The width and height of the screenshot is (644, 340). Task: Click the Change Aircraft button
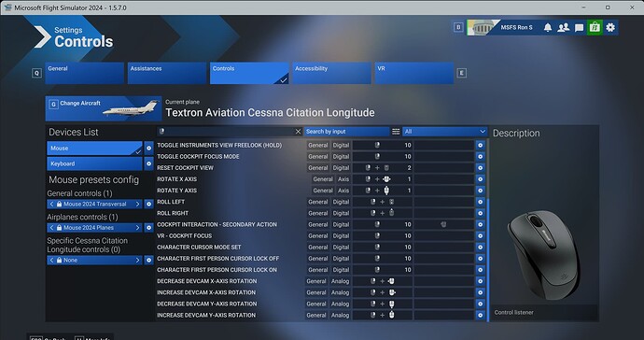pyautogui.click(x=104, y=108)
